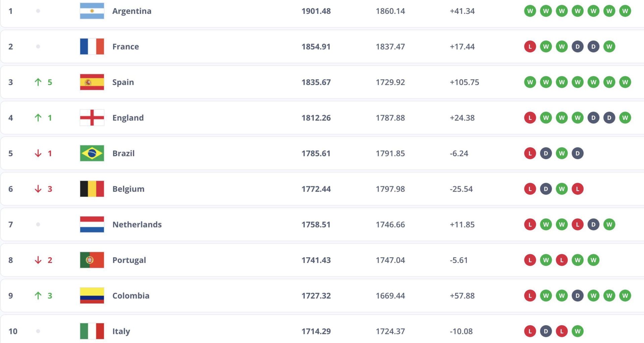Click France's first red L result badge
The height and width of the screenshot is (343, 644).
coord(530,47)
